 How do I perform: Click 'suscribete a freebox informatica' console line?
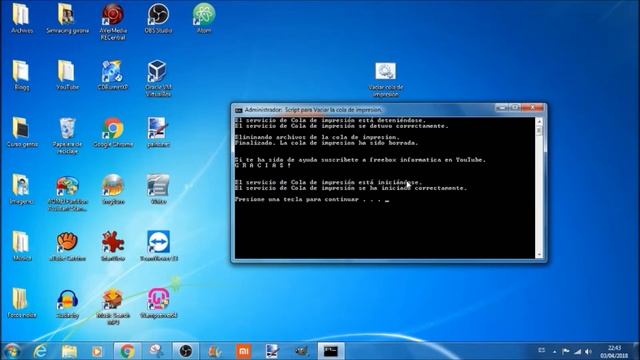(x=360, y=160)
